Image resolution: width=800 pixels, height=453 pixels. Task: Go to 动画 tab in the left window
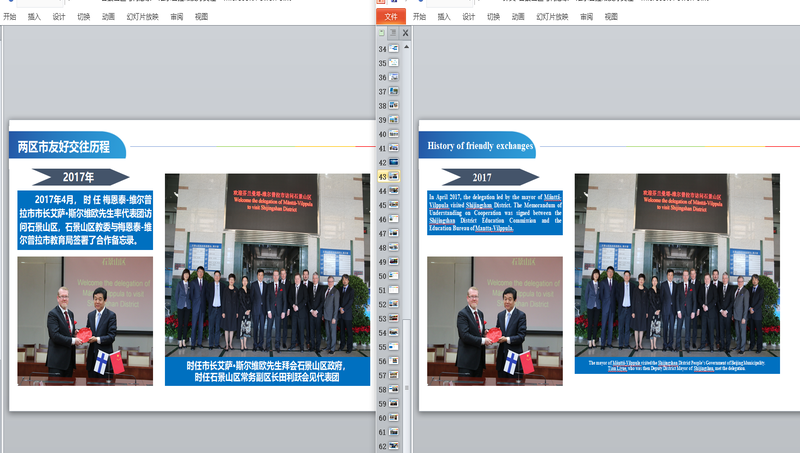click(108, 17)
